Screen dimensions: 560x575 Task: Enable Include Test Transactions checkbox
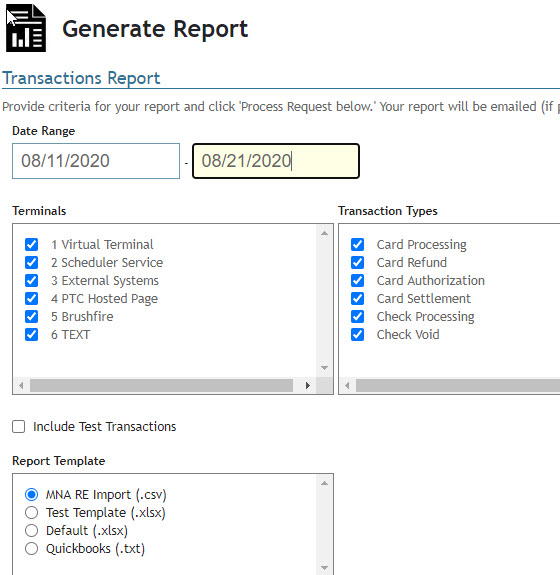tap(18, 426)
